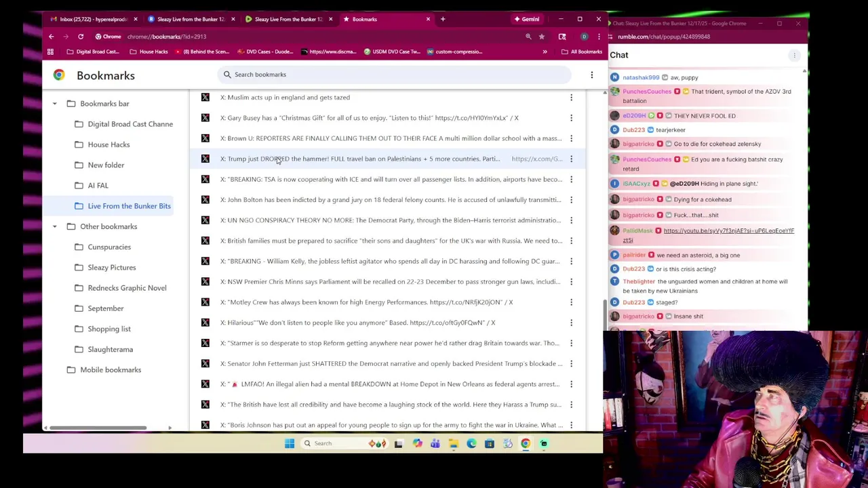The width and height of the screenshot is (868, 488).
Task: Open more actions for Senator John Fetterman bookmark
Action: (571, 364)
